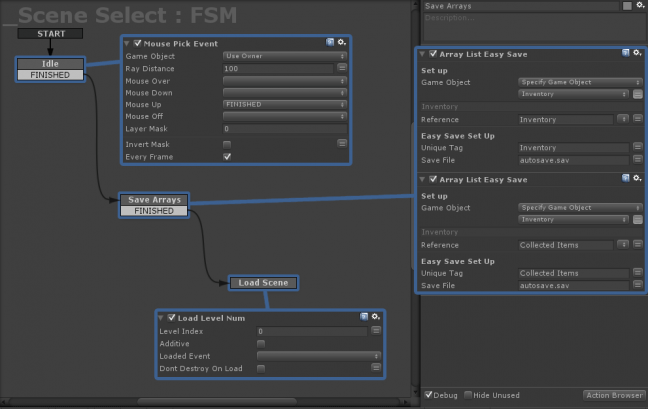Check the Additive checkbox
Screen dimensions: 648x409
tap(261, 344)
